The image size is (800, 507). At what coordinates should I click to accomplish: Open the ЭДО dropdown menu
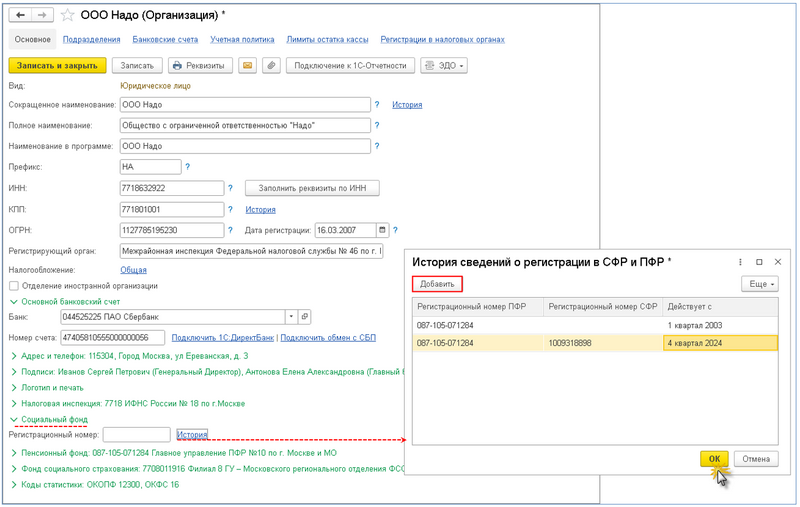pos(444,66)
